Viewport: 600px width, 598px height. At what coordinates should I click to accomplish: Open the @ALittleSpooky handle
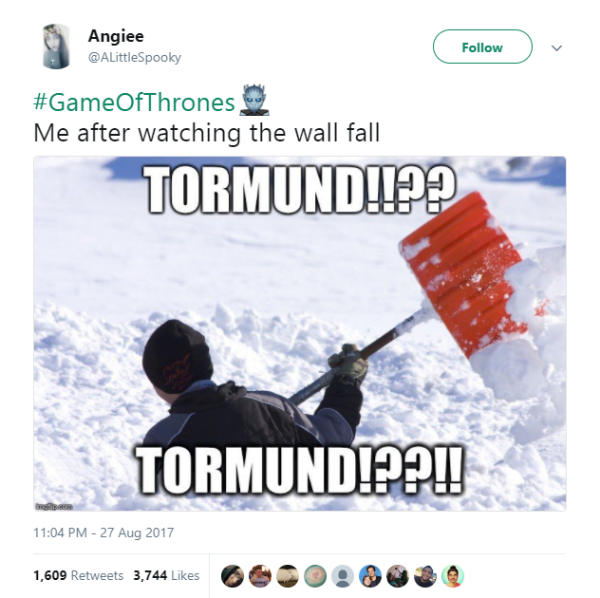pos(134,58)
